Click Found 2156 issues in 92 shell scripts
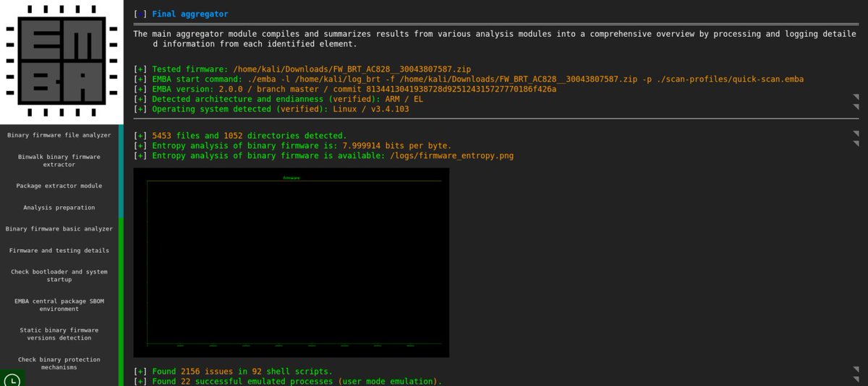This screenshot has width=868, height=386. click(x=233, y=371)
